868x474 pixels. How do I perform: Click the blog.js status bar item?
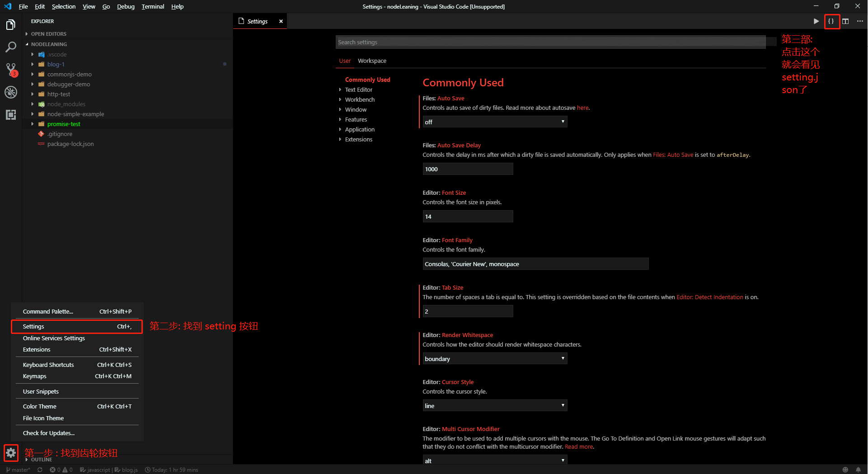(x=127, y=470)
